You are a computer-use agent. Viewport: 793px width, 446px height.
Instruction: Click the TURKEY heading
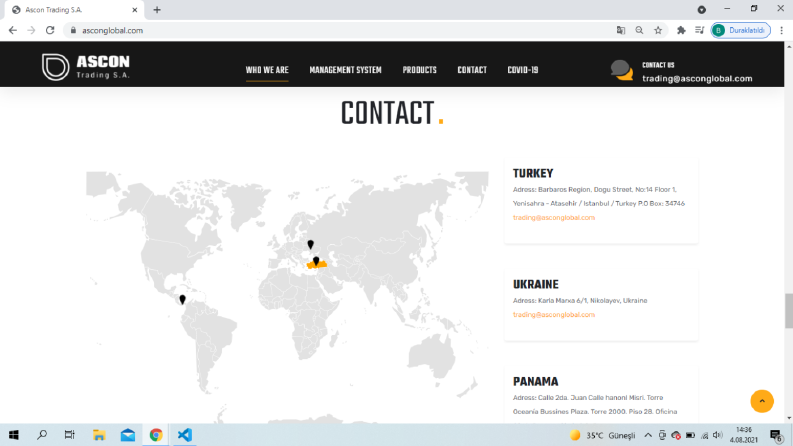(533, 173)
